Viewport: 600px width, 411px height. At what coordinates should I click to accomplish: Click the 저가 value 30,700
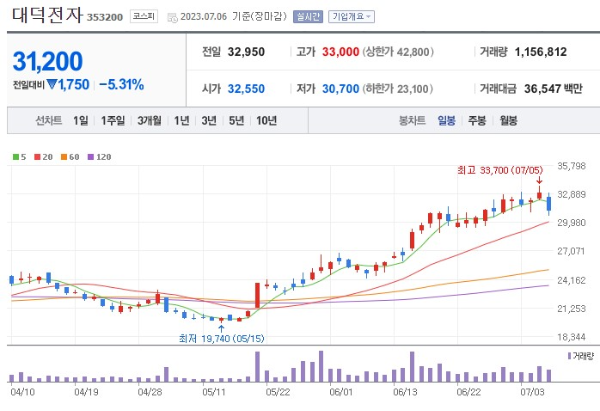(x=340, y=89)
